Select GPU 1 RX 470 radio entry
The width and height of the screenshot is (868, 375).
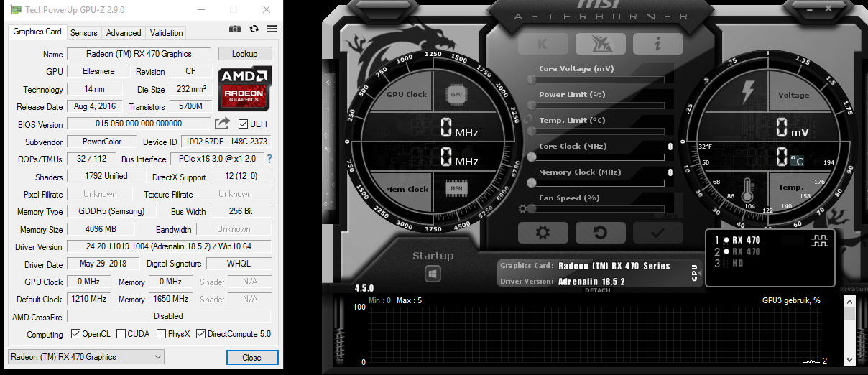click(x=738, y=240)
